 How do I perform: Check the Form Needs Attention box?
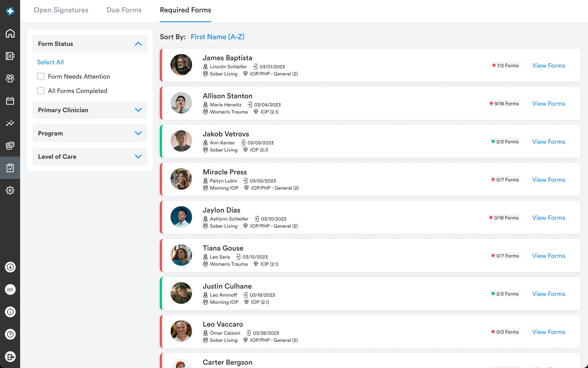(41, 76)
